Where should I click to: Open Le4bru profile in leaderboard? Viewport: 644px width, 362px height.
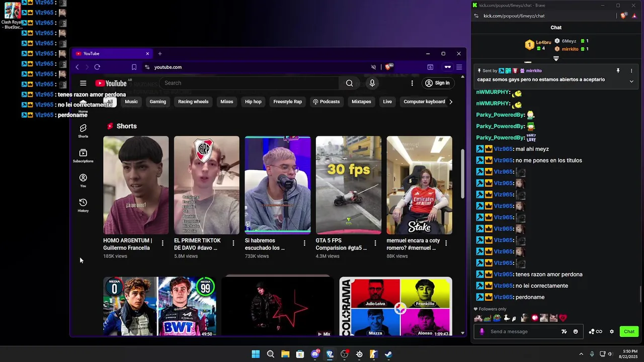coord(543,43)
